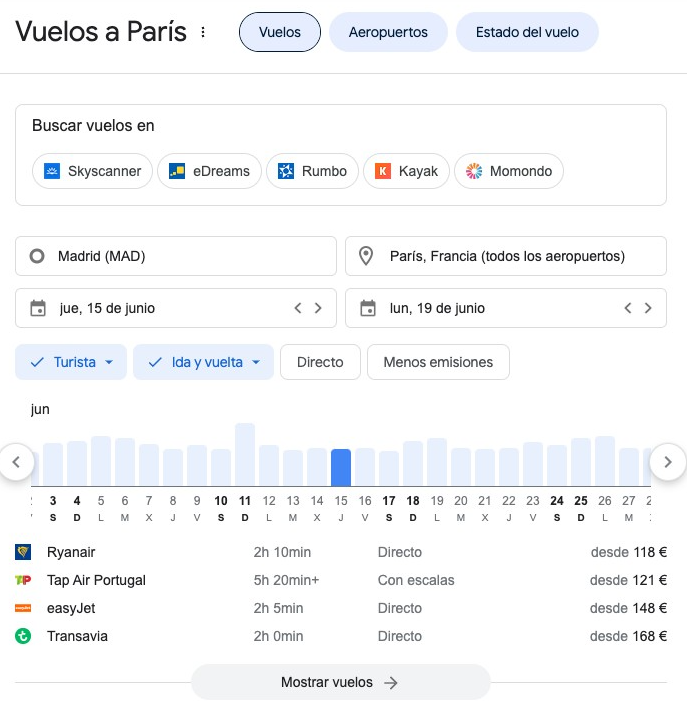Expand the Ida y vuelta dropdown

point(204,362)
